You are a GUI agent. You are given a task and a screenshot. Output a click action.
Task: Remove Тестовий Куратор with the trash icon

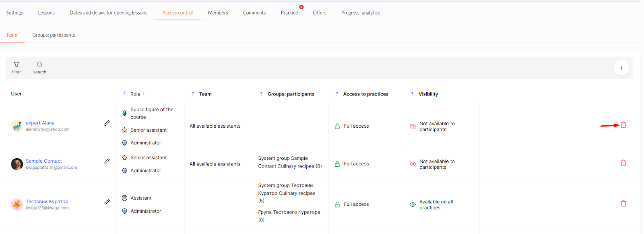pos(623,203)
